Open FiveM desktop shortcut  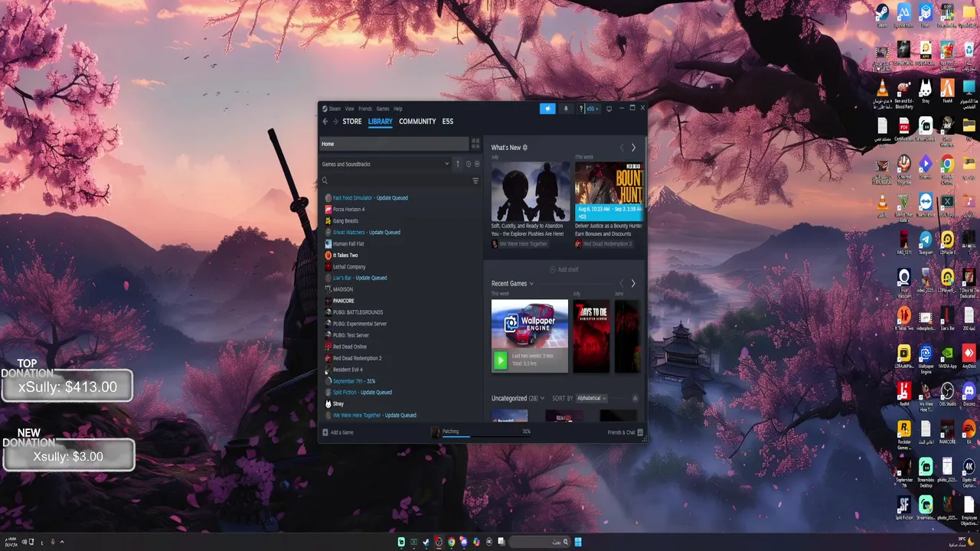(947, 90)
